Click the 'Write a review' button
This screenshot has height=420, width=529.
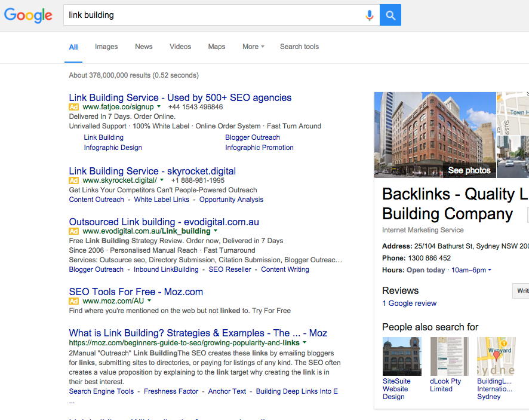(x=521, y=291)
